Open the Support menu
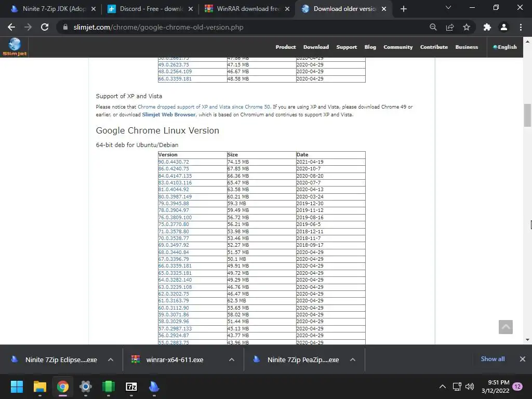Image resolution: width=532 pixels, height=399 pixels. point(347,47)
